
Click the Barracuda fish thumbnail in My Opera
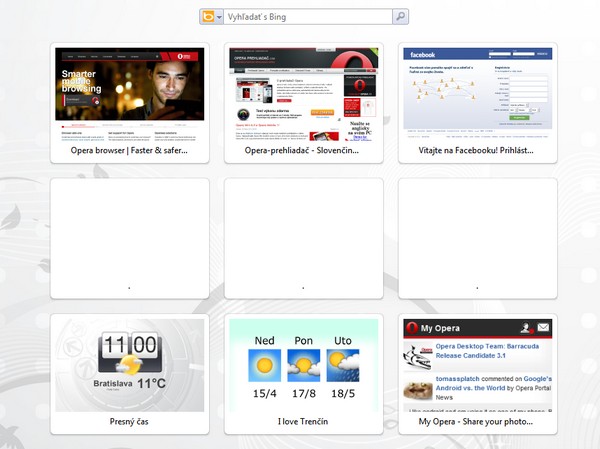pyautogui.click(x=418, y=356)
